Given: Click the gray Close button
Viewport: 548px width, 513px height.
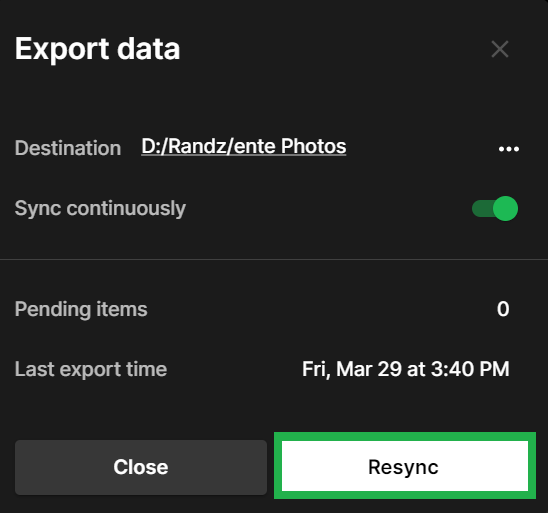Looking at the screenshot, I should pyautogui.click(x=141, y=467).
